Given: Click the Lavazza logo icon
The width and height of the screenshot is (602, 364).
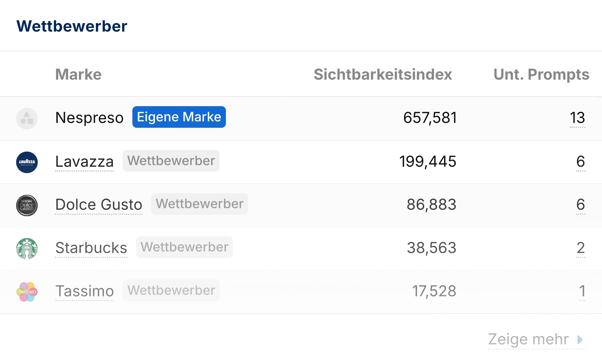Looking at the screenshot, I should pyautogui.click(x=27, y=162).
